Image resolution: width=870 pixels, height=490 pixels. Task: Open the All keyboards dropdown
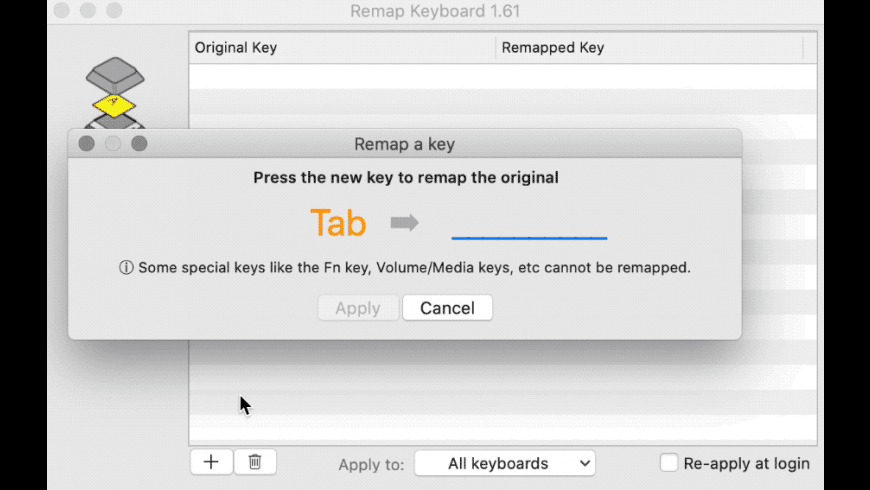click(x=505, y=463)
